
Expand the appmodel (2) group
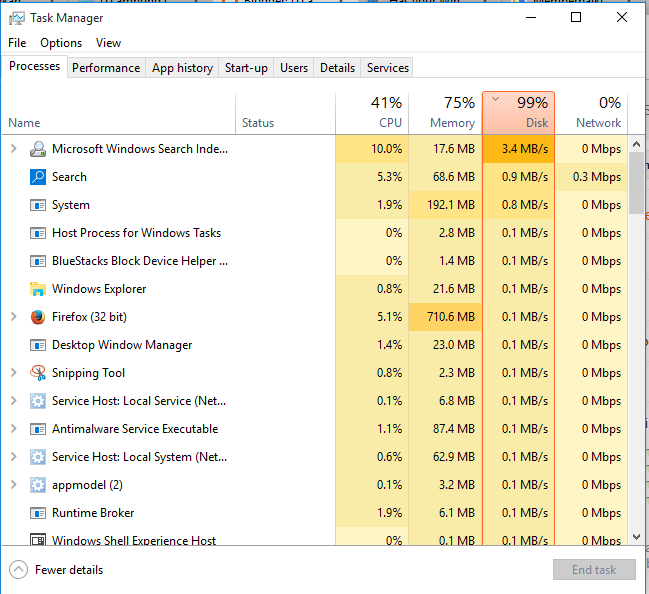point(14,485)
